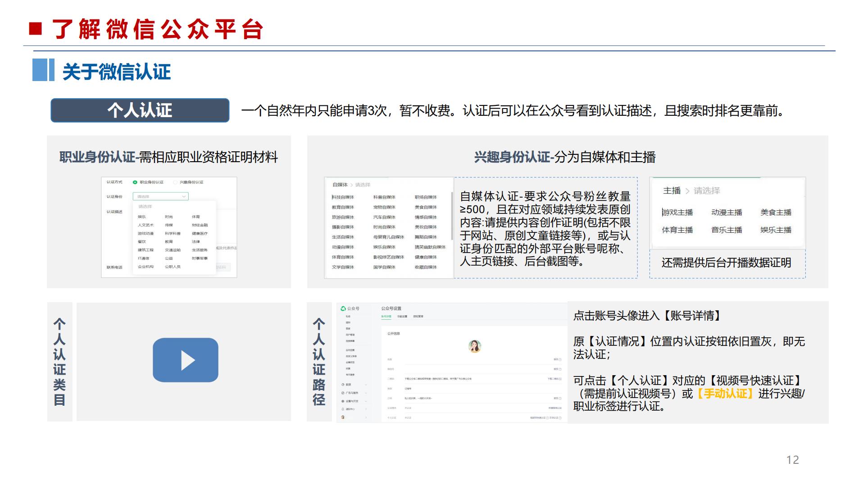Viewport: 868px width, 485px height.
Task: Choose 娱乐 in the identity dropdown list
Action: click(142, 217)
